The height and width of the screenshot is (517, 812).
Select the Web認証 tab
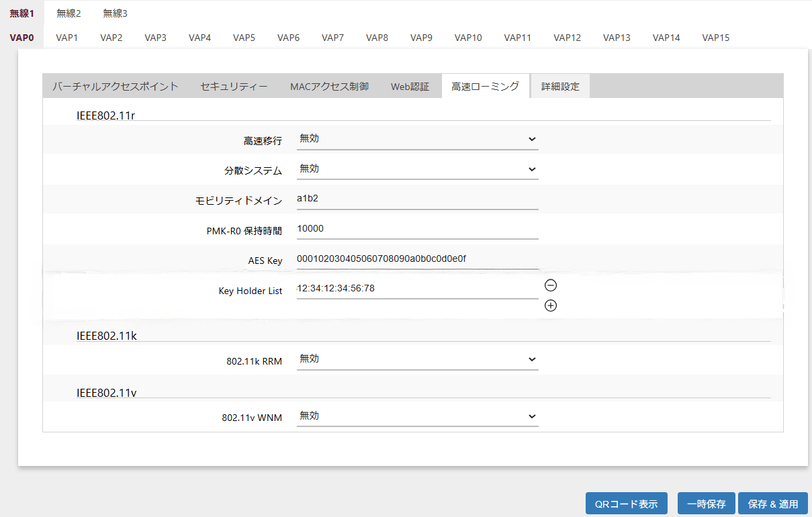[410, 87]
